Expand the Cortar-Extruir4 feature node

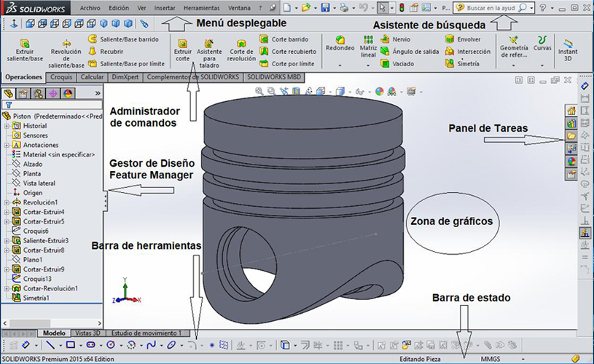tap(7, 212)
